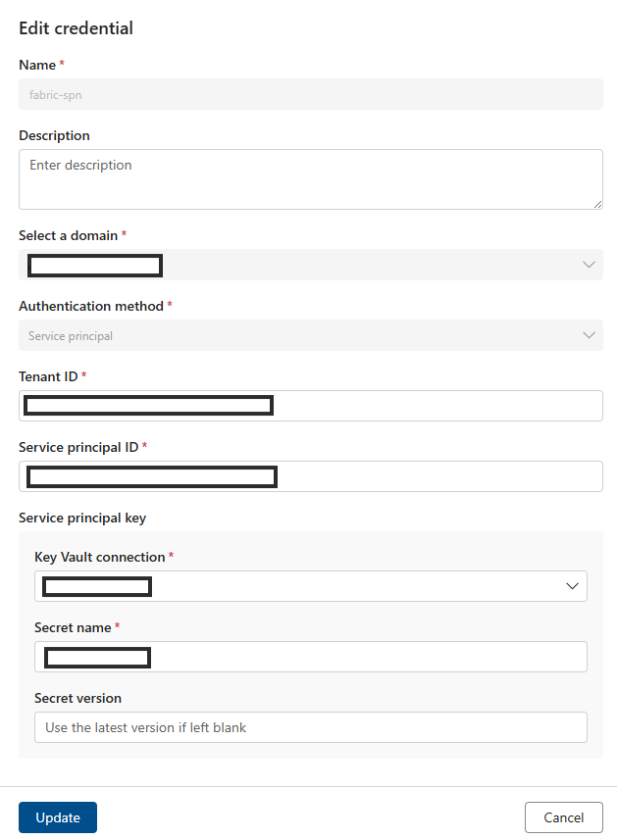The image size is (617, 840).
Task: Click the Description box resize handle
Action: pyautogui.click(x=597, y=203)
